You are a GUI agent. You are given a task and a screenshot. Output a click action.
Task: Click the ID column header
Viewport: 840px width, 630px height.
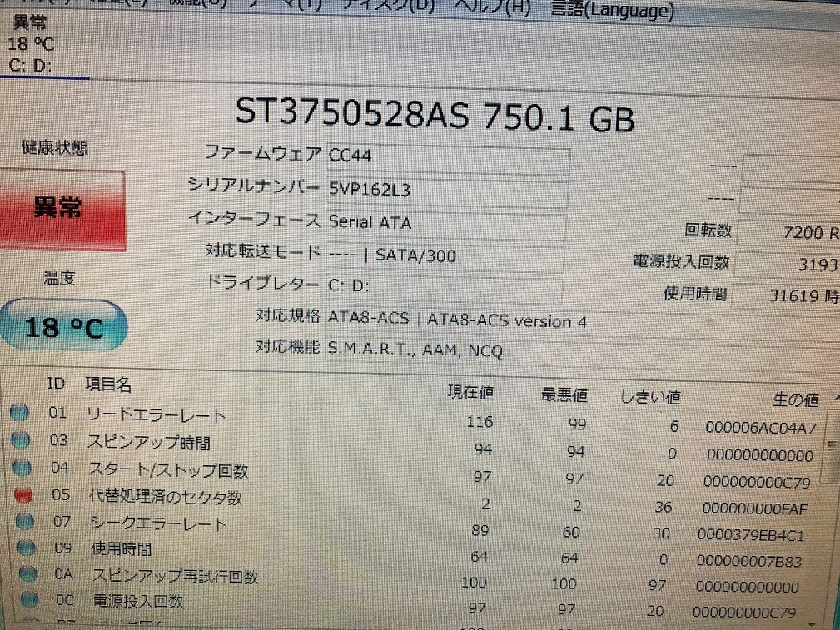(x=56, y=384)
